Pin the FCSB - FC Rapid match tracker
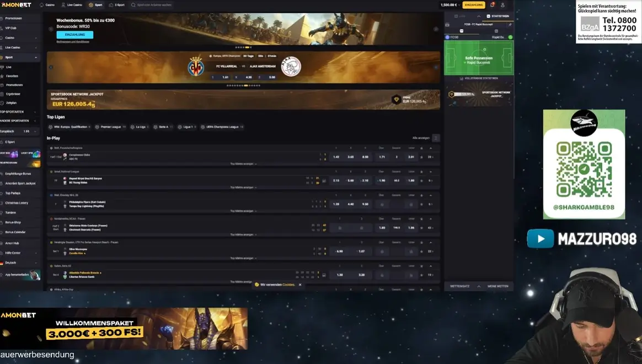The image size is (642, 364). coord(510,25)
